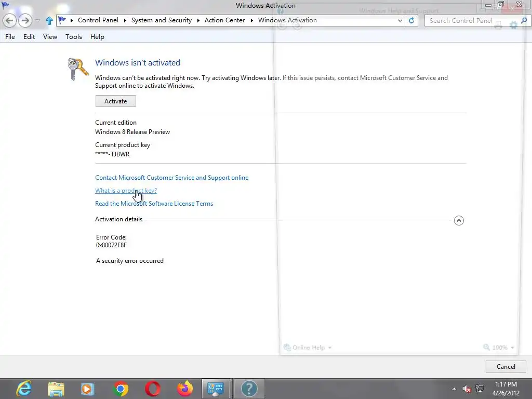Open File Explorer from taskbar

[56, 389]
